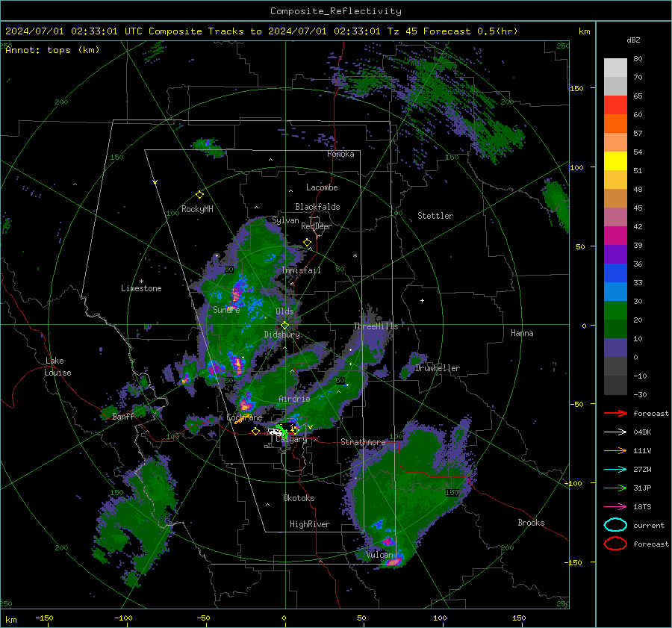
Task: Click the Okotoks city label
Action: [x=299, y=498]
